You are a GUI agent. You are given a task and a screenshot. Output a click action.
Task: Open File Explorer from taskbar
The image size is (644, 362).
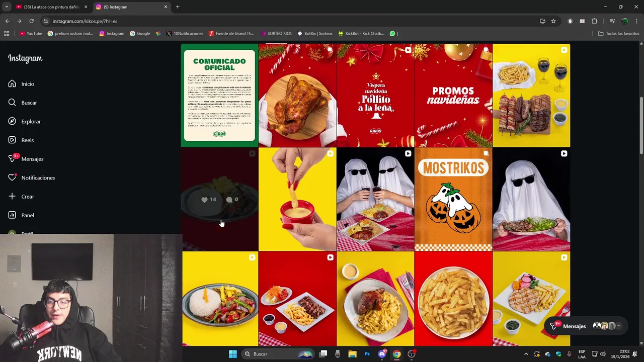[352, 354]
